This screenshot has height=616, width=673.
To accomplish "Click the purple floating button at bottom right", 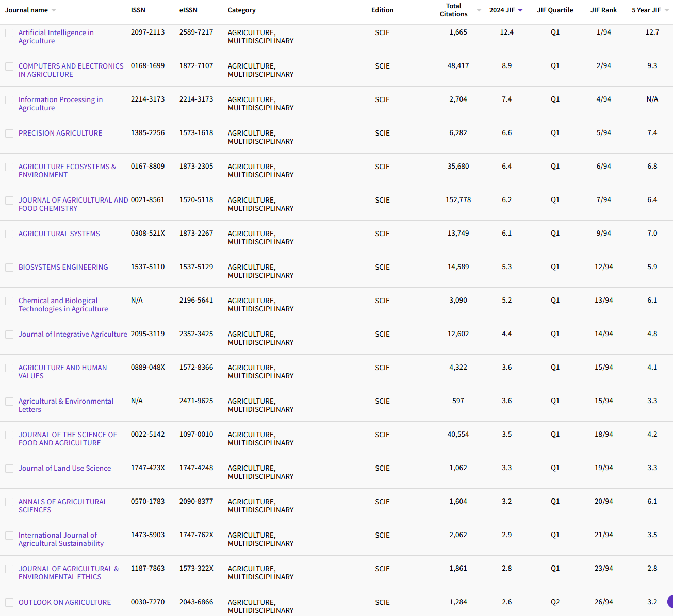I will click(x=670, y=601).
